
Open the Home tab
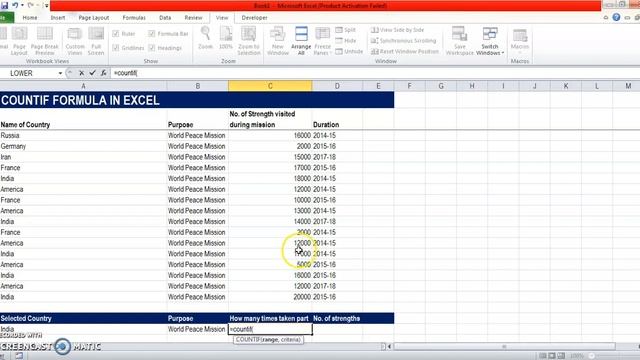click(x=30, y=18)
